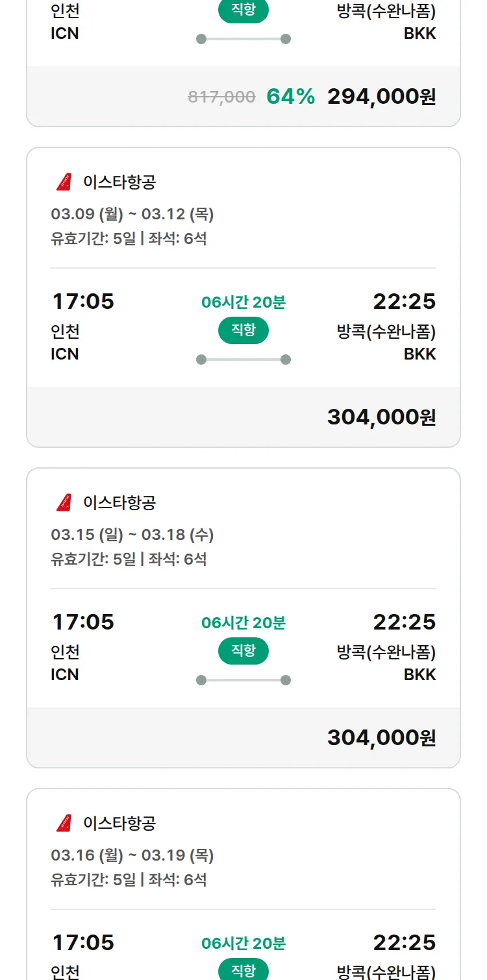Click the 직항 badge on the 03.09 flight

243,330
